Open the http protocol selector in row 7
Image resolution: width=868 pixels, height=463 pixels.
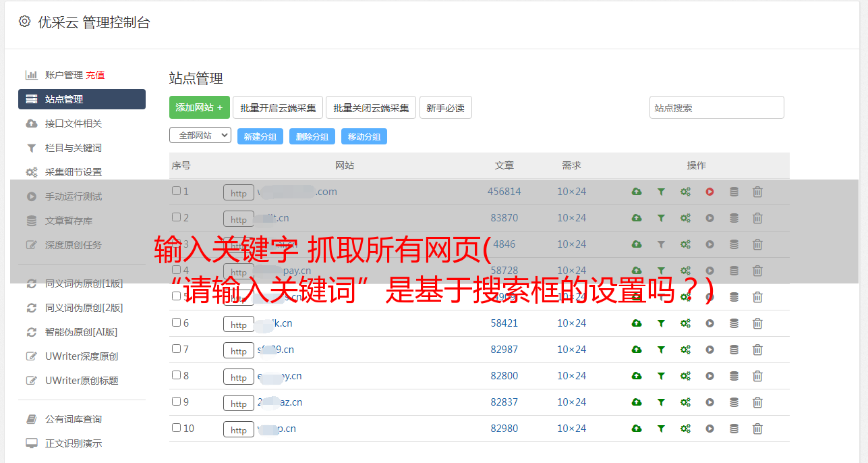pyautogui.click(x=239, y=350)
